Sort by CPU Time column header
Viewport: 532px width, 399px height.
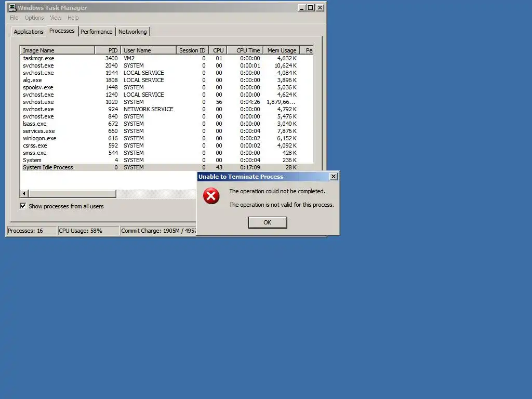tap(245, 50)
